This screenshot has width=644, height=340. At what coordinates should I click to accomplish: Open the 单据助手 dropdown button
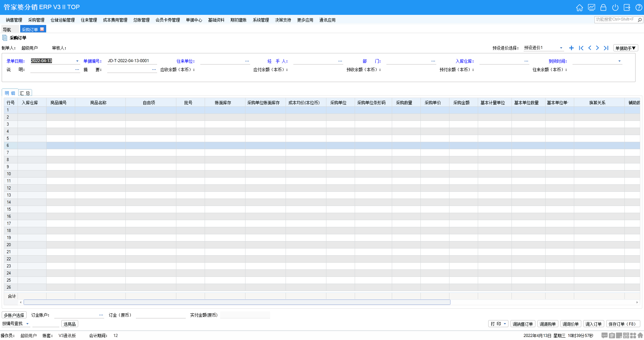pyautogui.click(x=625, y=48)
